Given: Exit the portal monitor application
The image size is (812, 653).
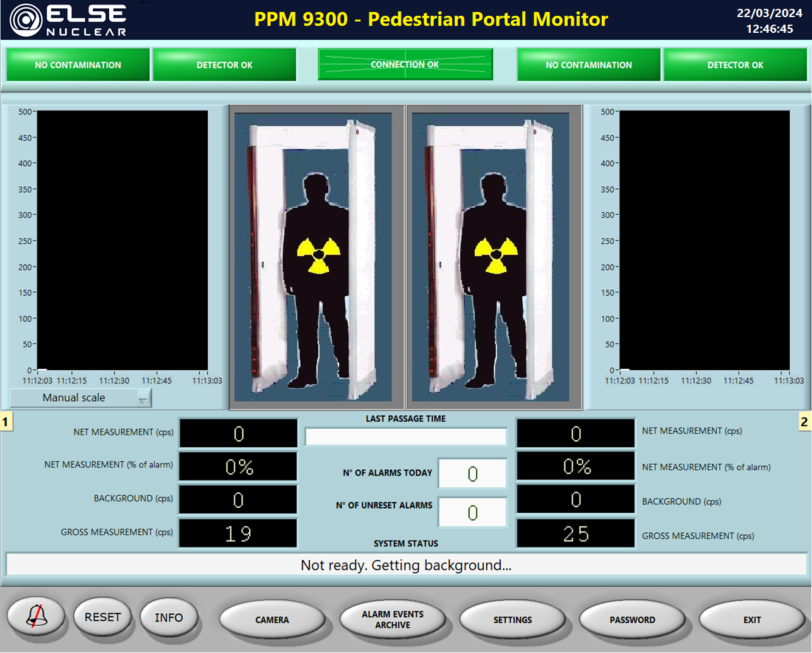Looking at the screenshot, I should pos(751,620).
